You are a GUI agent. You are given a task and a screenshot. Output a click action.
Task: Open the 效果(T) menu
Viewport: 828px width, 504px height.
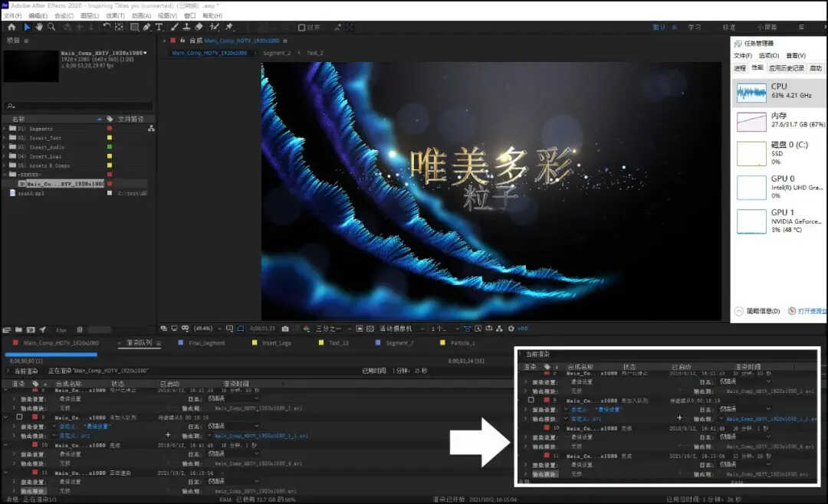point(115,16)
